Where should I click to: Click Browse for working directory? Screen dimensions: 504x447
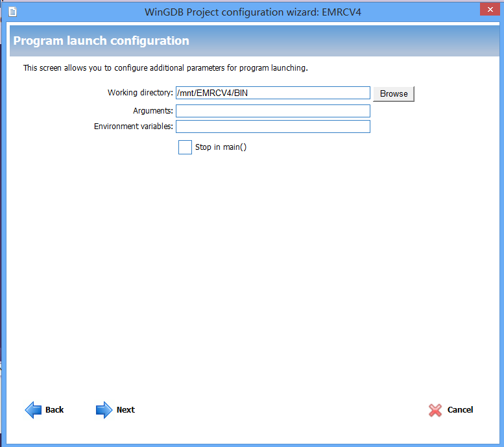[394, 94]
